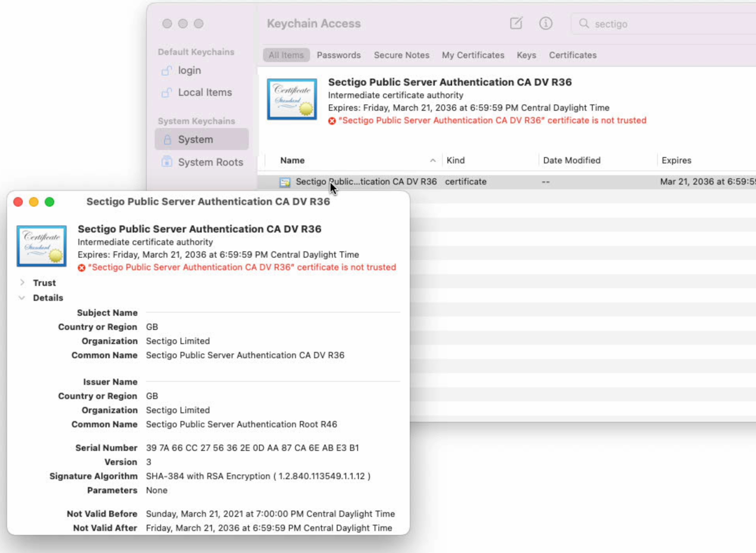The height and width of the screenshot is (553, 756).
Task: Click Not Valid After date value
Action: tap(269, 528)
